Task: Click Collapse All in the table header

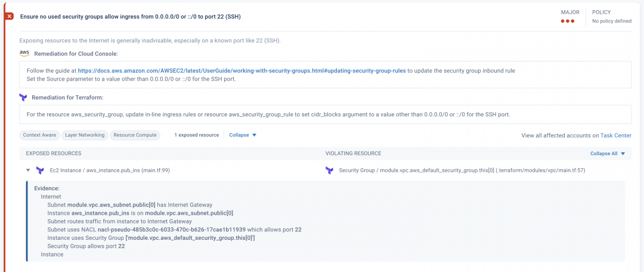Action: [608, 153]
